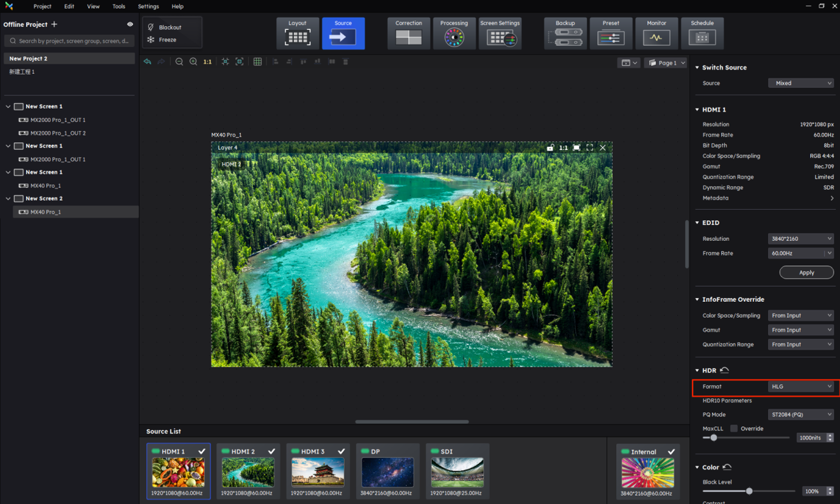This screenshot has height=504, width=840.
Task: Open the Source dropdown set to Mixed
Action: (801, 83)
